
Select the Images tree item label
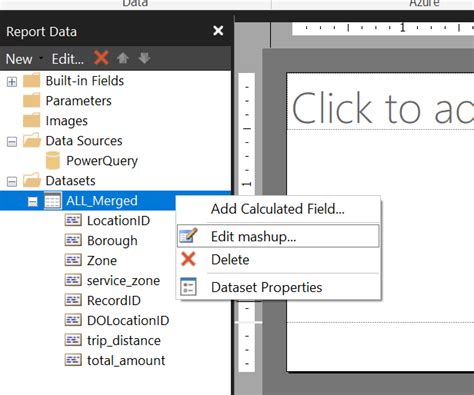(x=67, y=121)
